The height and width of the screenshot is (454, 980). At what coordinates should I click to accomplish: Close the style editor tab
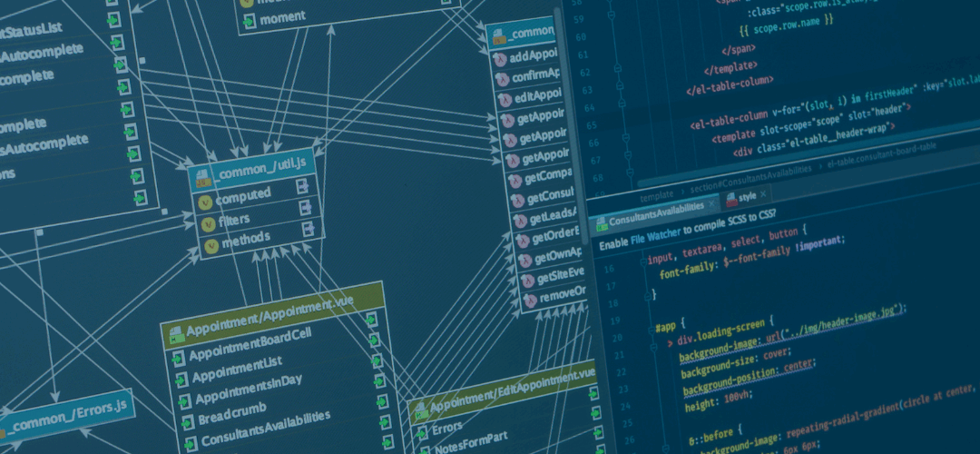pos(763,194)
